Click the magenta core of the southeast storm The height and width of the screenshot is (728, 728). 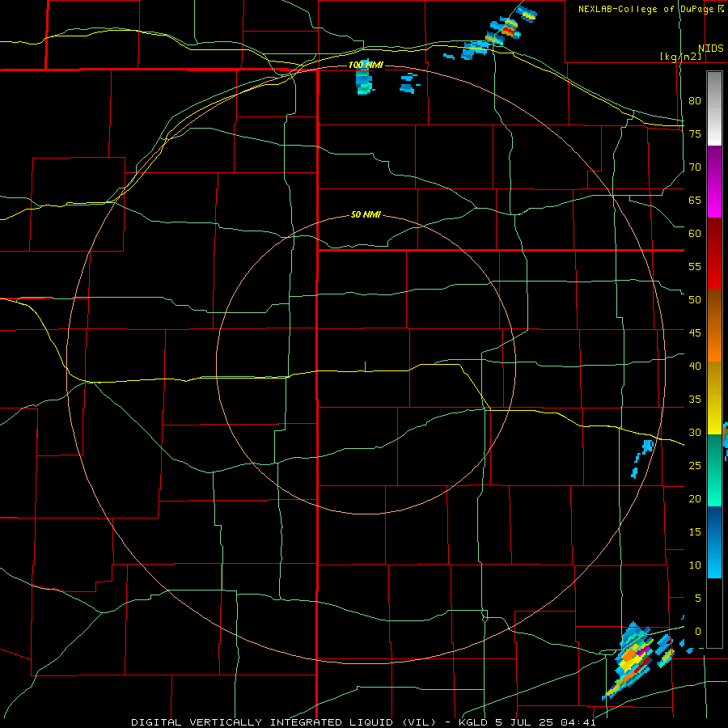(x=643, y=650)
